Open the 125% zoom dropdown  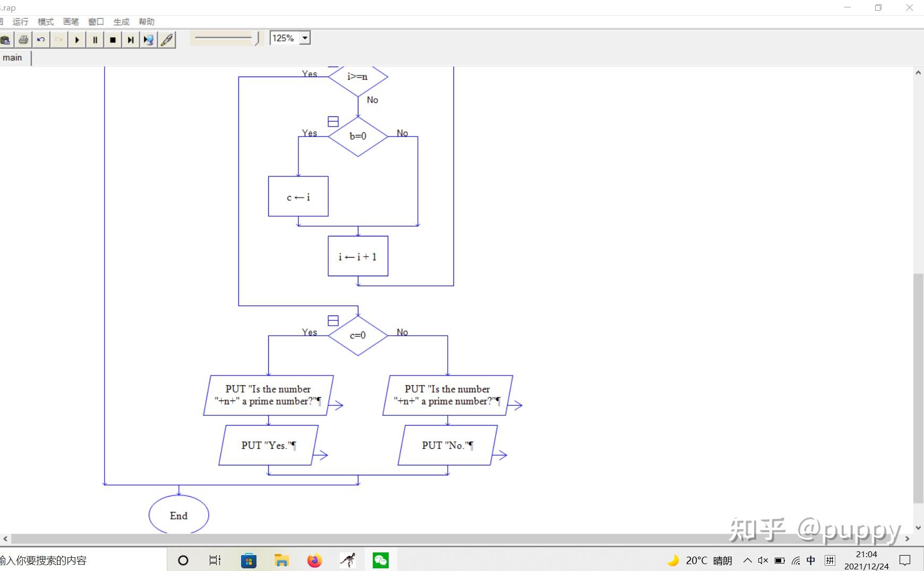(305, 38)
